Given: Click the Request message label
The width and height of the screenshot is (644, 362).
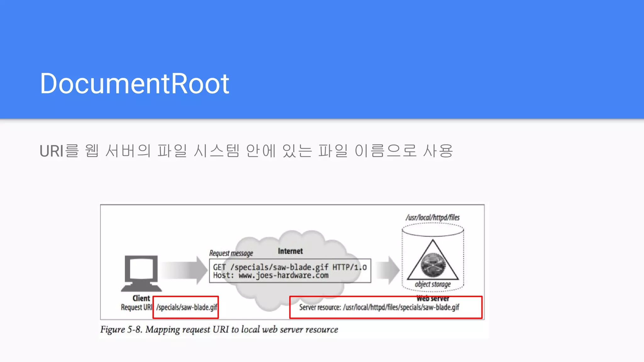Looking at the screenshot, I should [231, 253].
